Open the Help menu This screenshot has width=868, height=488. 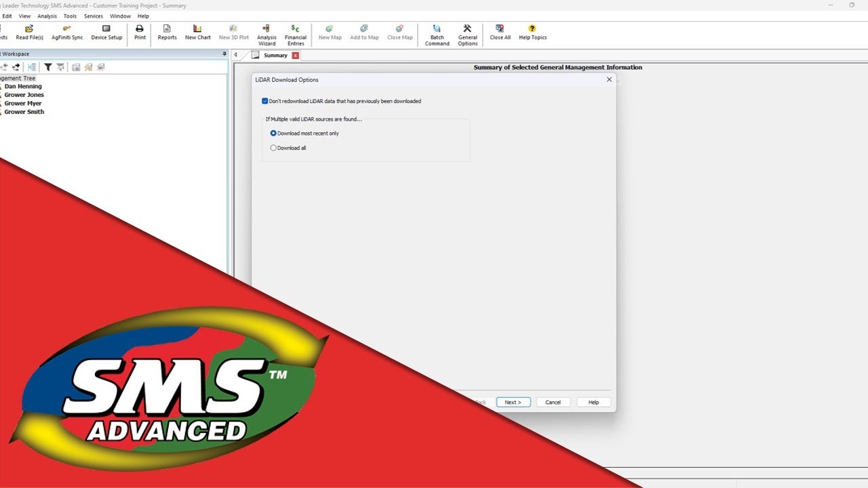pyautogui.click(x=143, y=16)
